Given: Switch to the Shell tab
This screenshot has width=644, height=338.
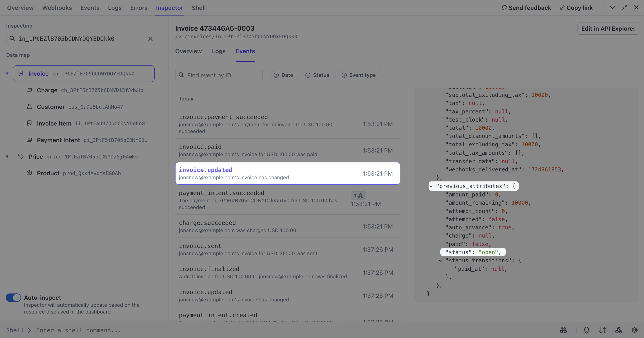Looking at the screenshot, I should pyautogui.click(x=199, y=8).
